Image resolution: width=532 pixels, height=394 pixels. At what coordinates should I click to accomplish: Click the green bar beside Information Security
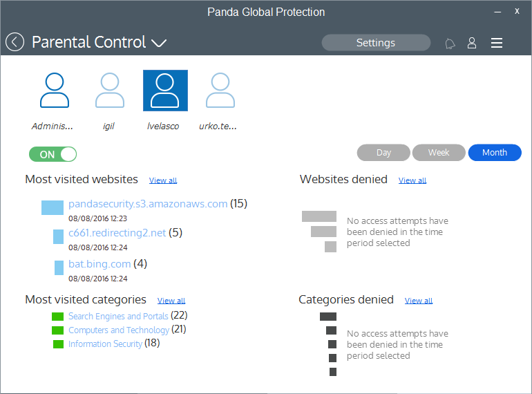tap(58, 344)
